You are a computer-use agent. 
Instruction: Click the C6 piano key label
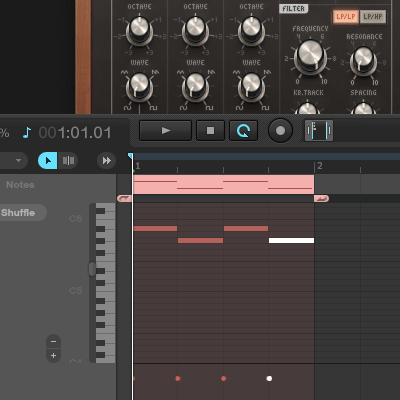[x=76, y=219]
